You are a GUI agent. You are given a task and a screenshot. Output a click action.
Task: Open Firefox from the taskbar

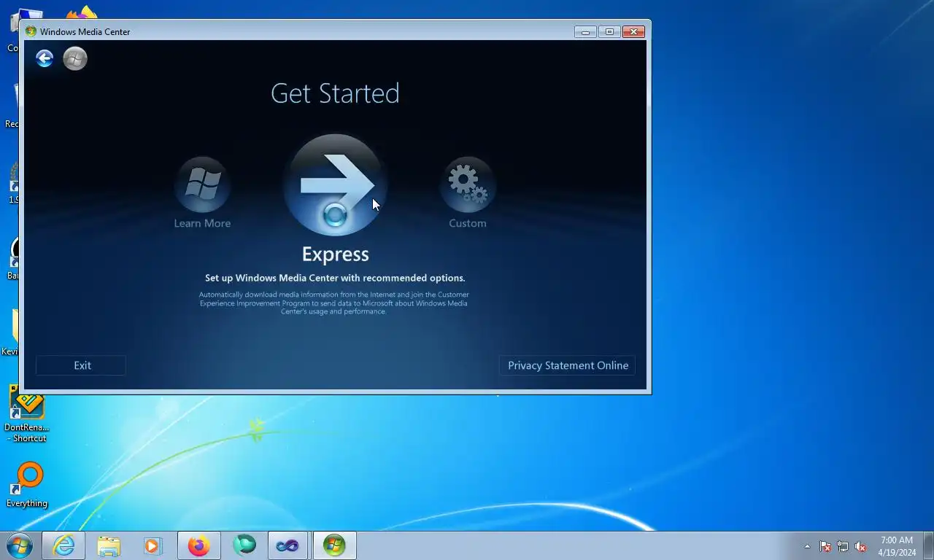198,545
